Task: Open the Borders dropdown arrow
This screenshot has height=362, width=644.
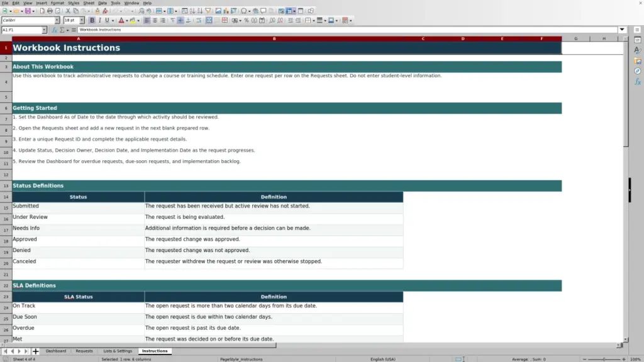Action: [314, 21]
